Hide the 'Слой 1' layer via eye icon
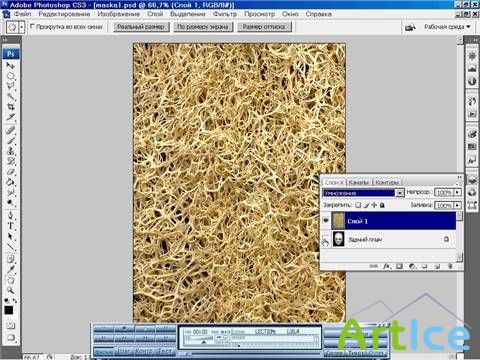480x360 pixels. pyautogui.click(x=326, y=220)
